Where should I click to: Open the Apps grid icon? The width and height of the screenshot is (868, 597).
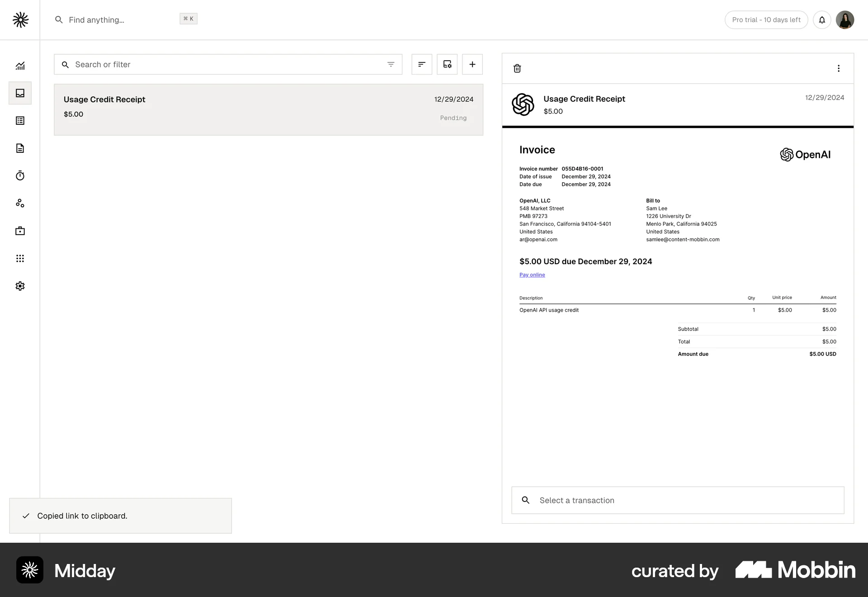point(20,258)
